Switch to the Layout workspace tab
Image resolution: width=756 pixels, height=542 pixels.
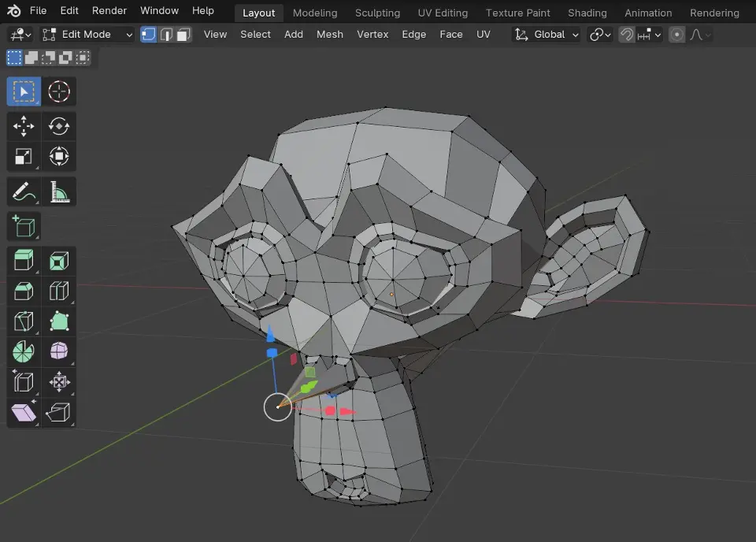click(x=259, y=13)
